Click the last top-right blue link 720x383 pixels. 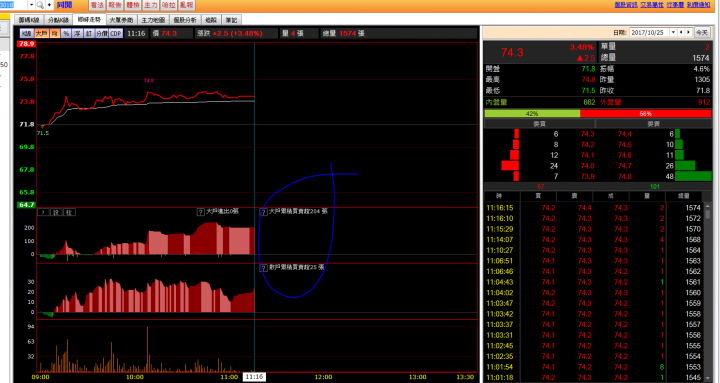(x=699, y=5)
